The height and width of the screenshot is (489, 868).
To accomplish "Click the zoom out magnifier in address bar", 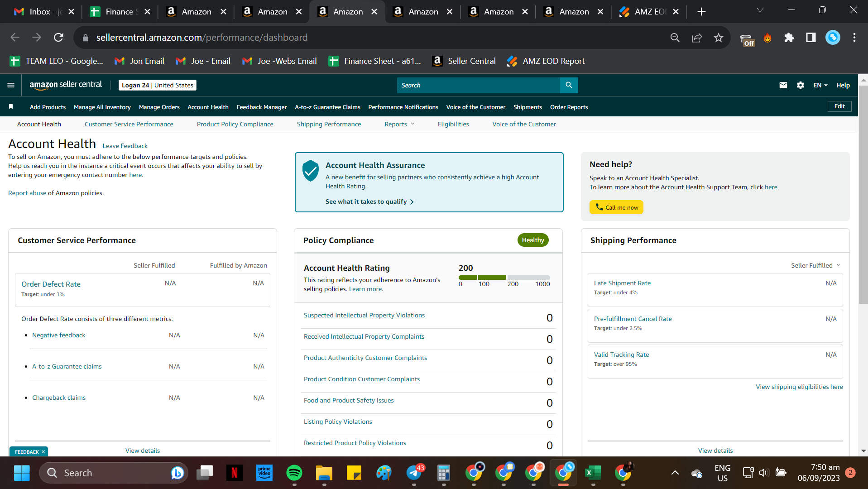I will point(675,38).
